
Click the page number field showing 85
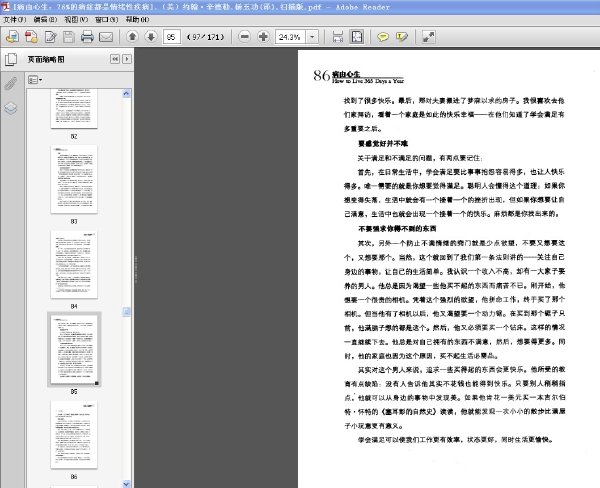[171, 37]
